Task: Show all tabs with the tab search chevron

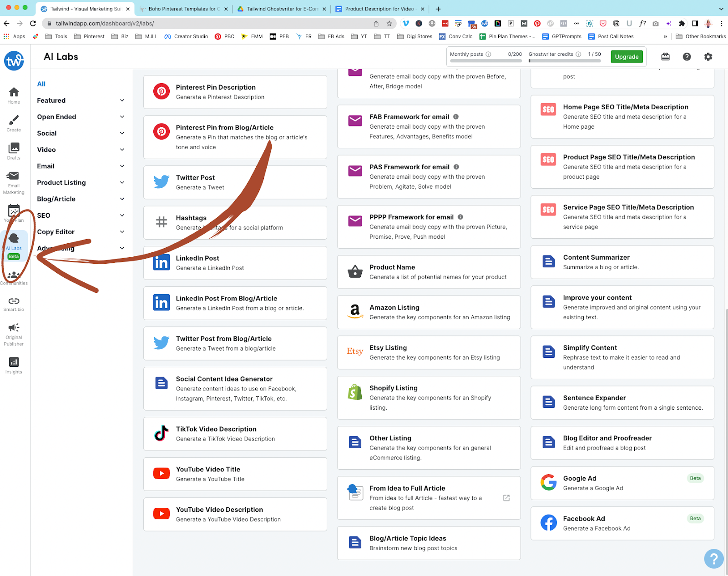Action: tap(721, 9)
